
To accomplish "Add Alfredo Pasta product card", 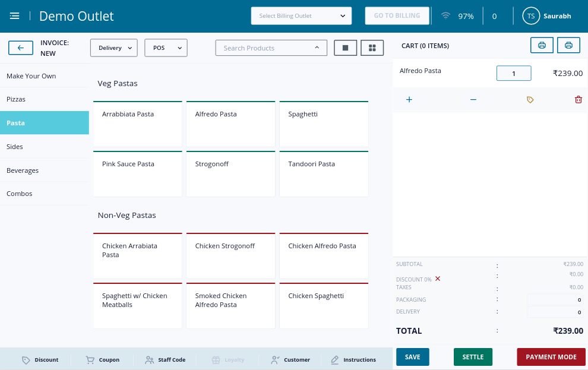I will tap(230, 124).
